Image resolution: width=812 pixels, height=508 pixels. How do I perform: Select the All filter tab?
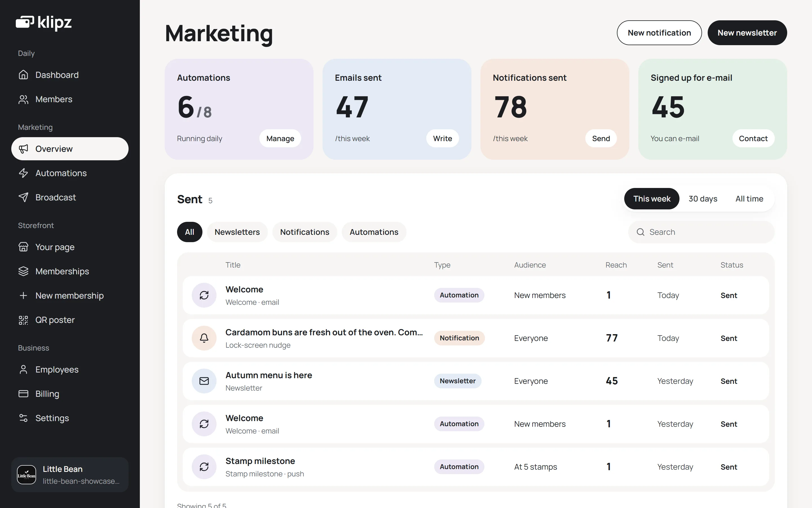189,232
